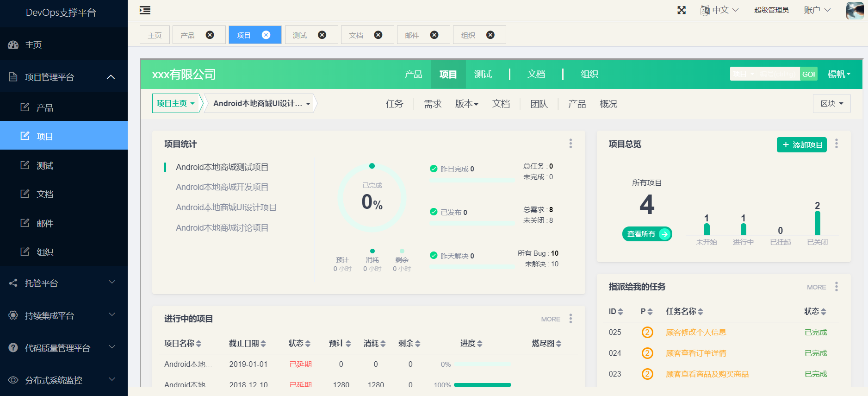Open the 区块 dropdown
This screenshot has width=868, height=396.
(x=831, y=104)
